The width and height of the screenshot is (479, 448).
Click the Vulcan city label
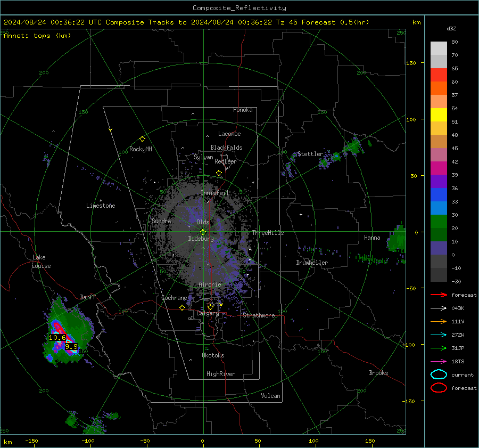[270, 396]
